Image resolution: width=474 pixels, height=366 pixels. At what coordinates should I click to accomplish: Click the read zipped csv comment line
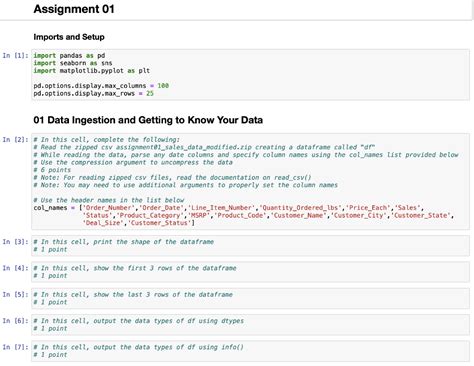click(204, 147)
